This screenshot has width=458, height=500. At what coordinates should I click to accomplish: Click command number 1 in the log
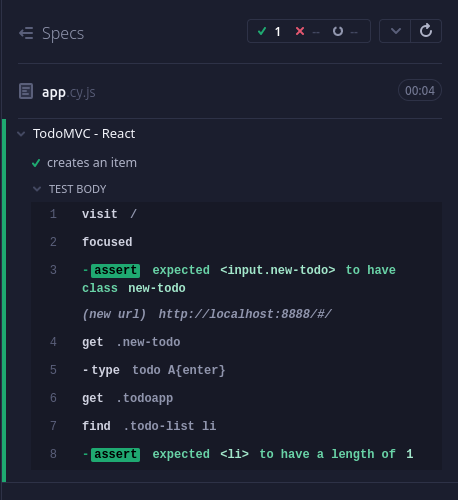pyautogui.click(x=53, y=214)
